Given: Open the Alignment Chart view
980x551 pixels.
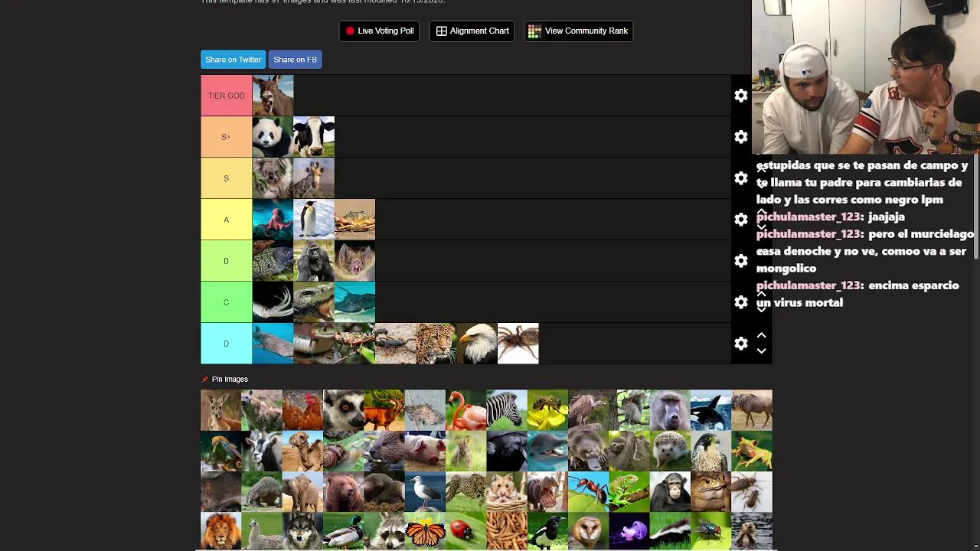Looking at the screenshot, I should (472, 31).
